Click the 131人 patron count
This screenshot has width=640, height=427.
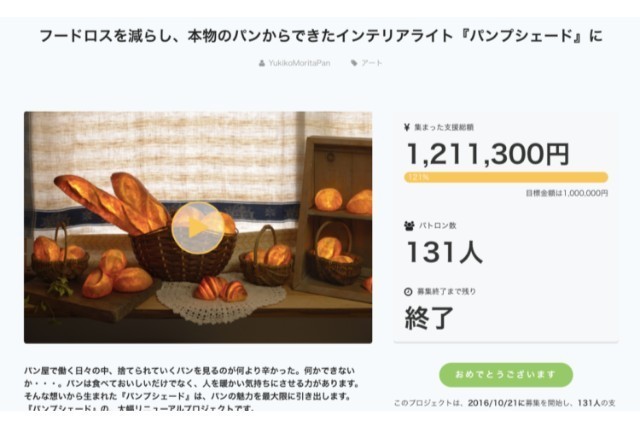(x=443, y=251)
